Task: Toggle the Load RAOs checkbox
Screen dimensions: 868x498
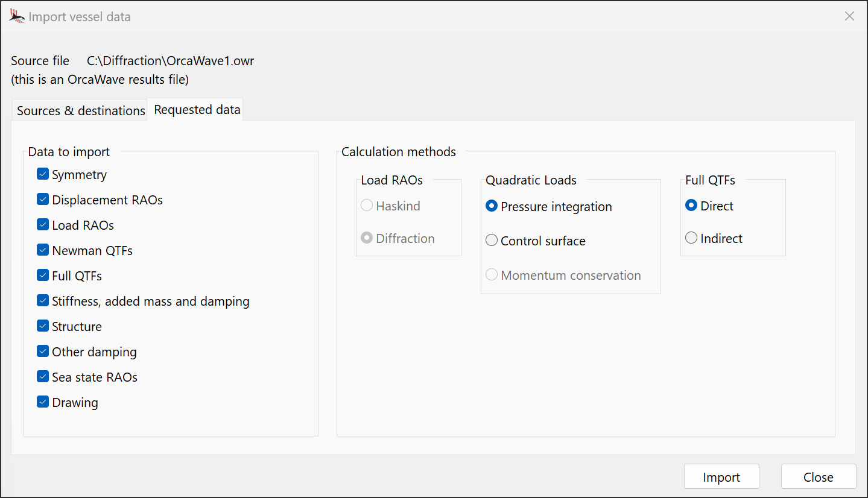Action: click(43, 225)
